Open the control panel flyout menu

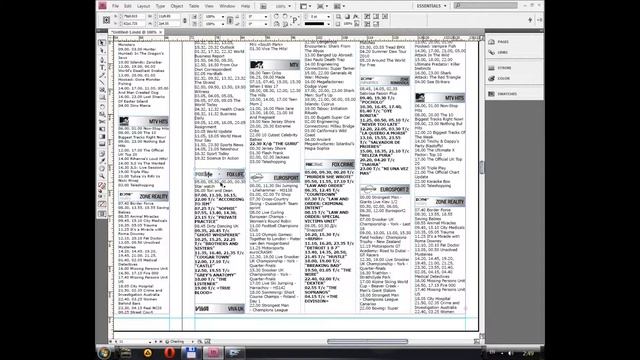(x=540, y=20)
